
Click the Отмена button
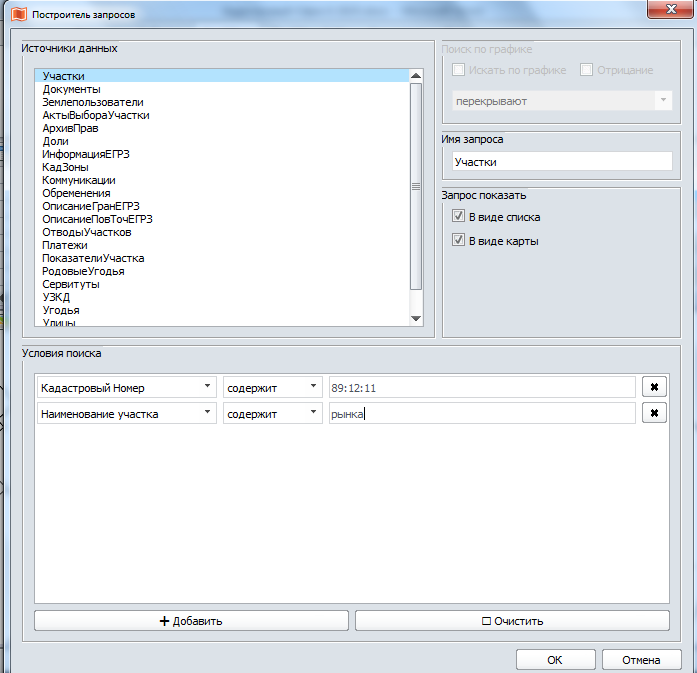[640, 660]
